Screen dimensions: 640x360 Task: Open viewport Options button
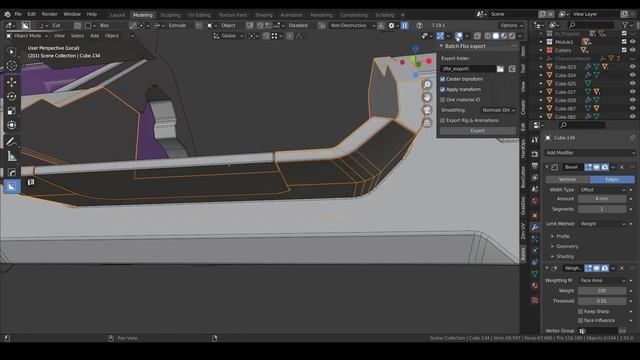coord(511,25)
